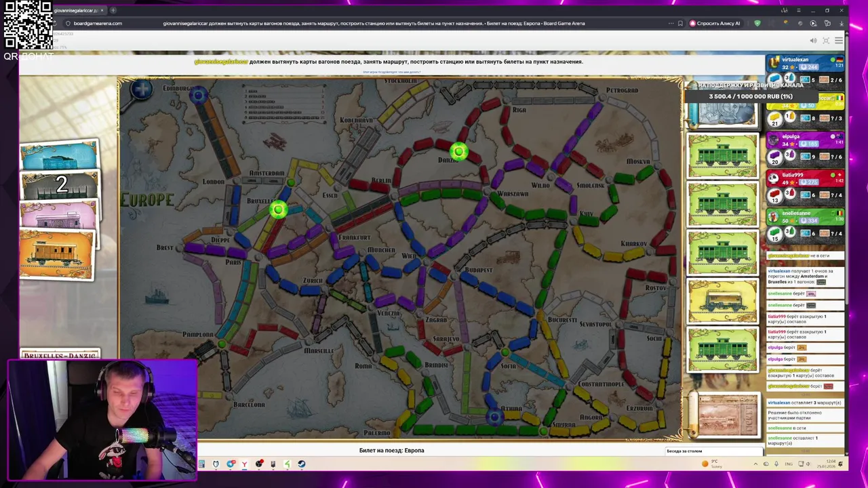
Task: Open tiatia999 player name link
Action: pyautogui.click(x=793, y=175)
